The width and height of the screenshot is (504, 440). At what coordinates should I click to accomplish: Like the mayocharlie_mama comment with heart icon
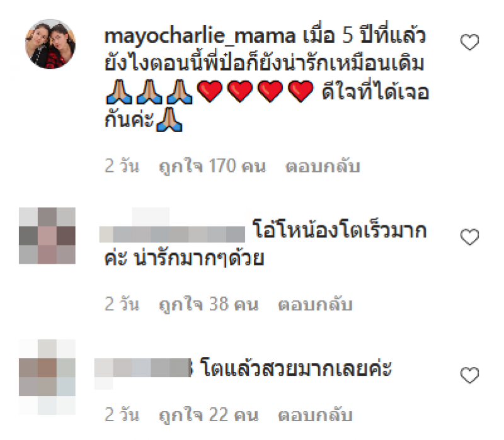click(x=469, y=42)
